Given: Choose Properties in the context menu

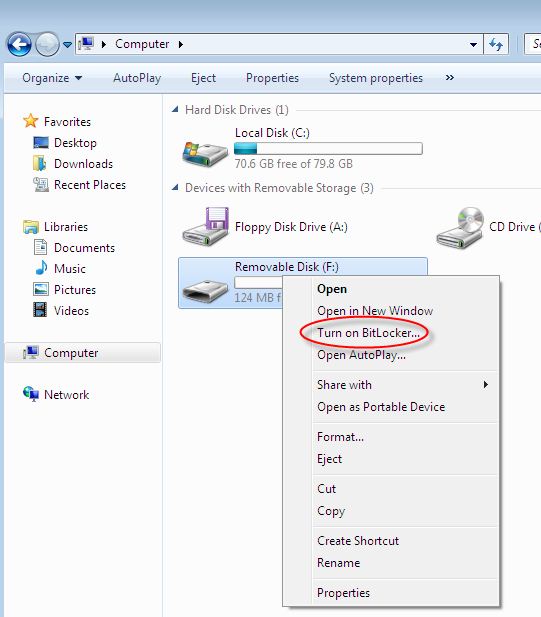Looking at the screenshot, I should click(x=391, y=593).
